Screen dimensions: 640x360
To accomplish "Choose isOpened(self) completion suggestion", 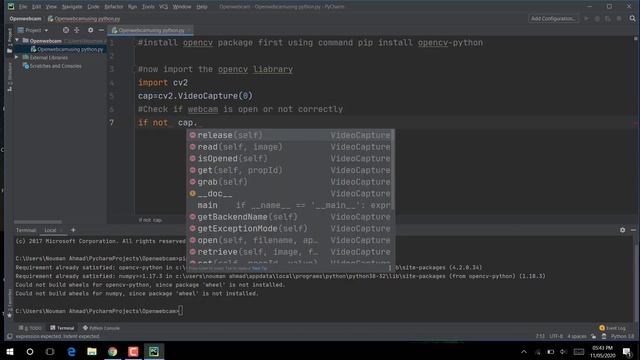I will point(290,158).
